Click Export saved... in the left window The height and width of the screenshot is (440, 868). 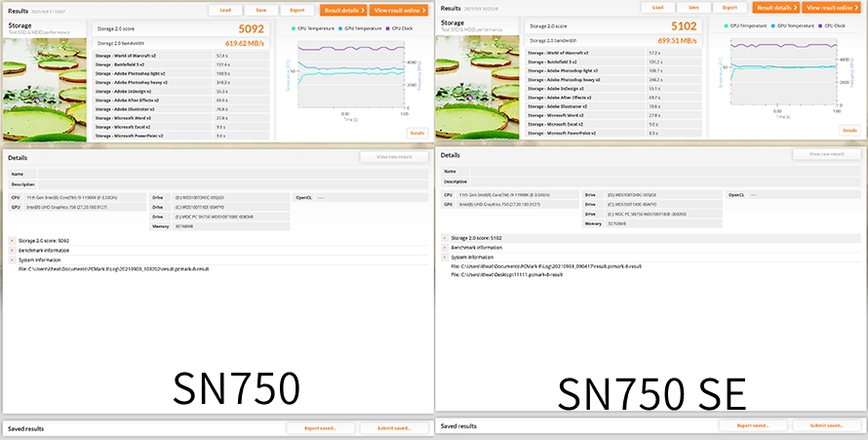point(321,428)
